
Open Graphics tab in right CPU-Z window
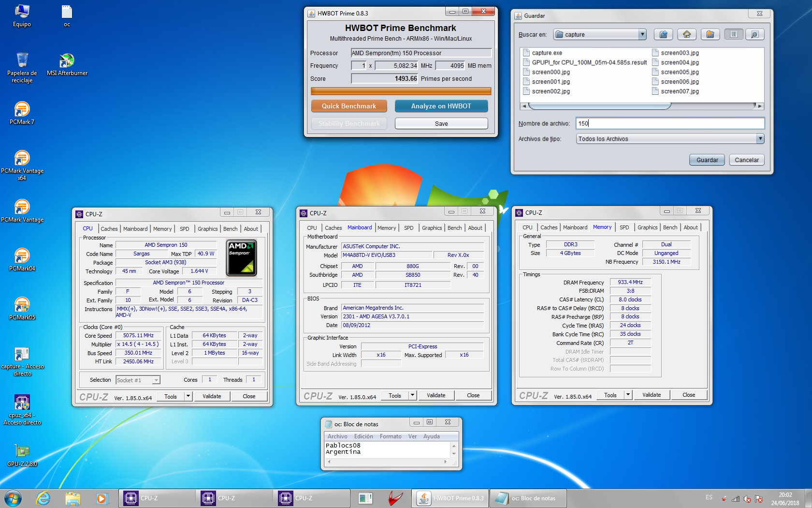[x=647, y=227]
